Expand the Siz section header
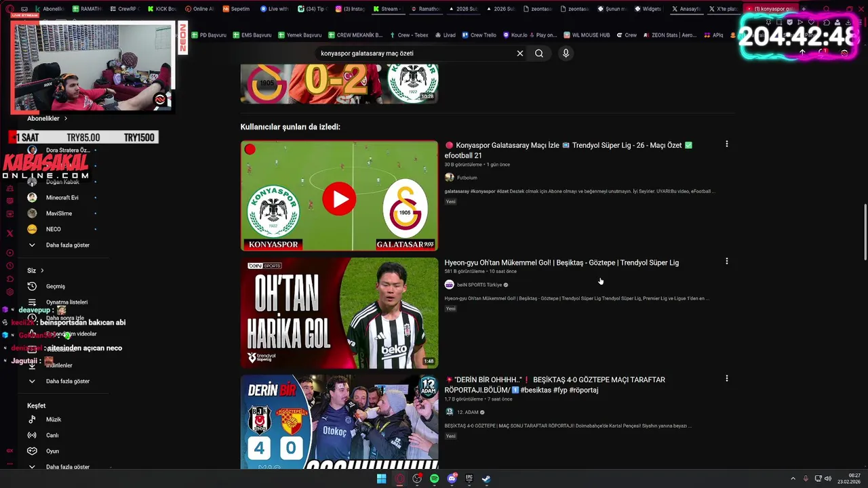This screenshot has height=488, width=868. pos(36,270)
